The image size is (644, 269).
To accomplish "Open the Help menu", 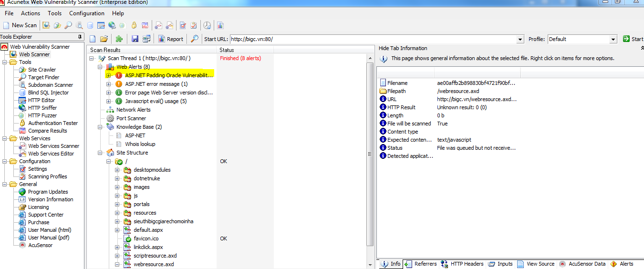I will (x=118, y=13).
